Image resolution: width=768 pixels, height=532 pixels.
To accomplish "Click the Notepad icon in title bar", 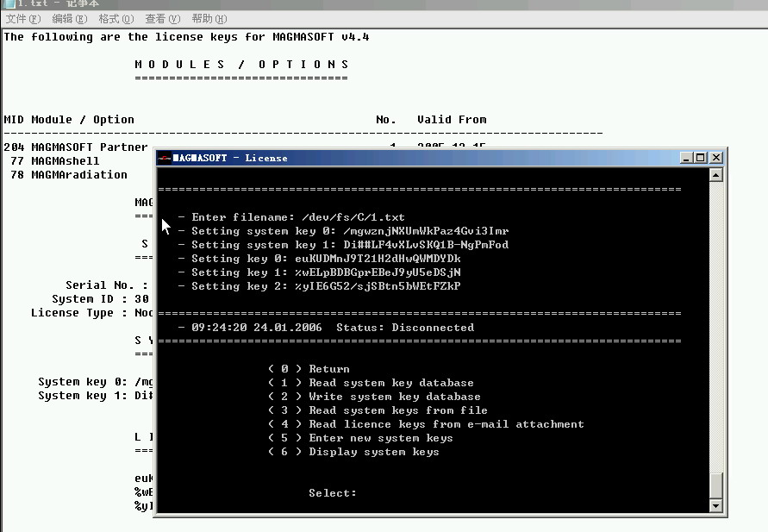I will [9, 4].
